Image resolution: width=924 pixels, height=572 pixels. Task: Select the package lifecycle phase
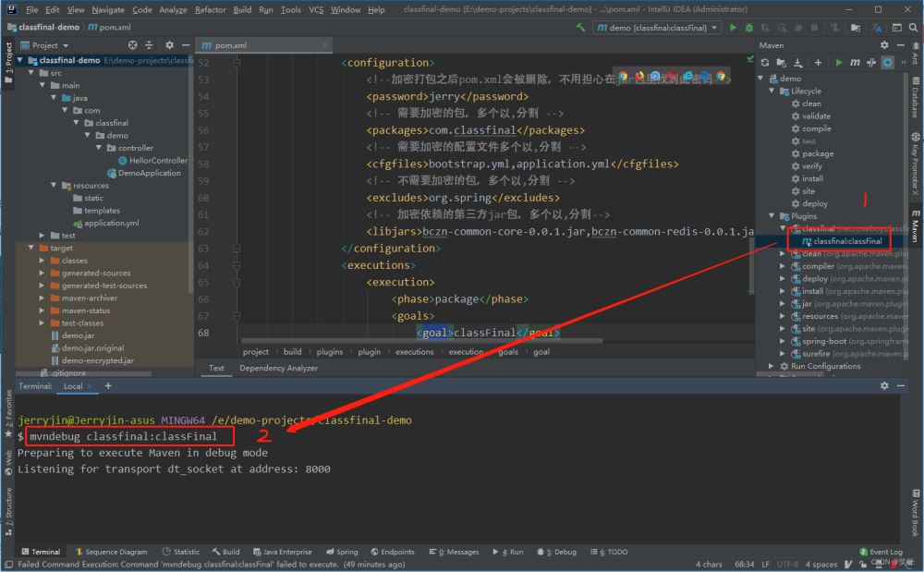click(818, 153)
